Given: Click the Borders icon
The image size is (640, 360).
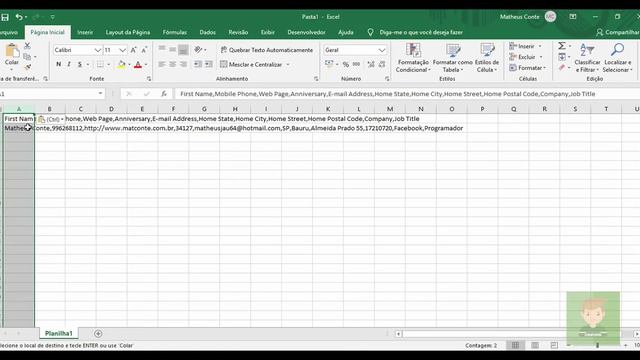Looking at the screenshot, I should click(x=100, y=64).
